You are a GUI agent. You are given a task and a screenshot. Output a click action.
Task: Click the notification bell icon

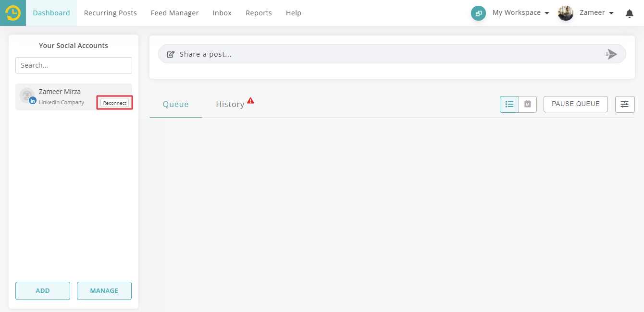[629, 13]
